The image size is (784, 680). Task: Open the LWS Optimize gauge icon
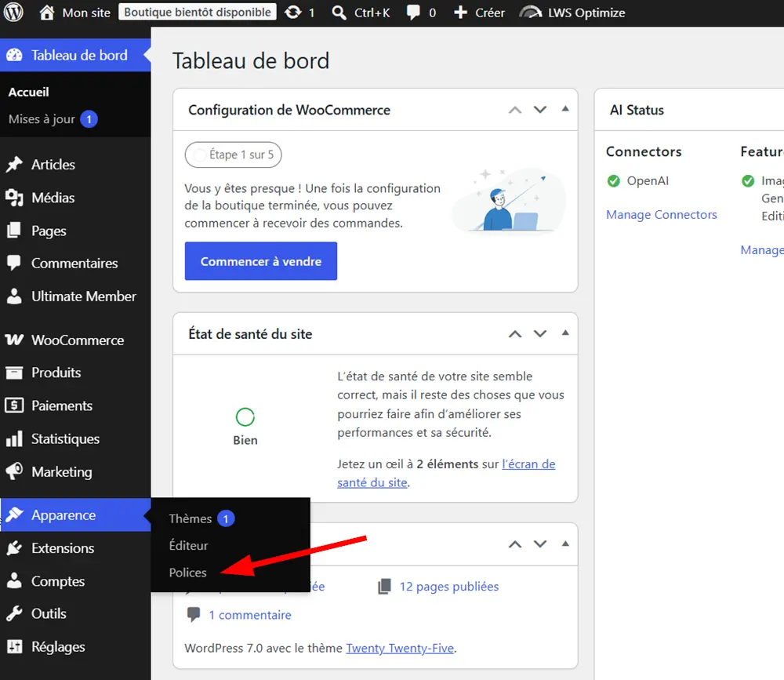pyautogui.click(x=531, y=13)
